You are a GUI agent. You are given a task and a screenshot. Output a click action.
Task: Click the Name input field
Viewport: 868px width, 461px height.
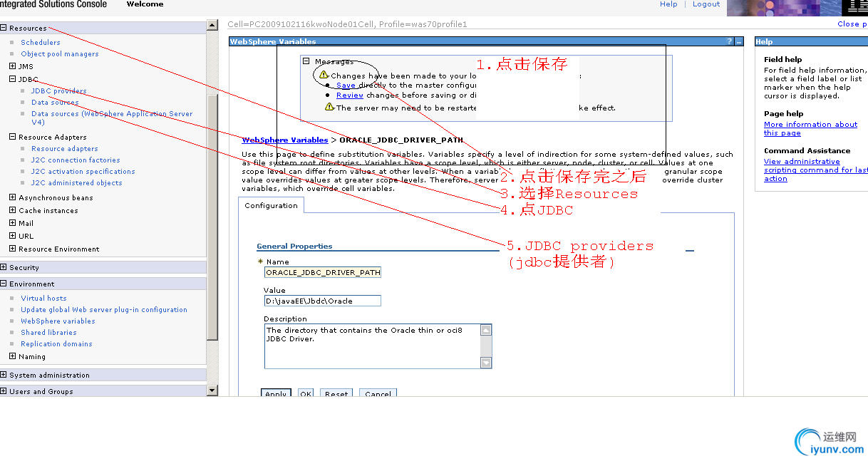point(323,272)
